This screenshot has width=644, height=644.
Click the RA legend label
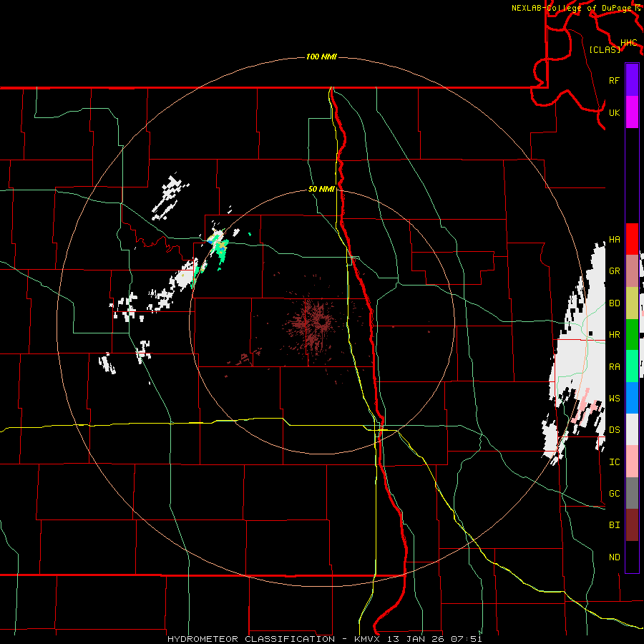[615, 367]
